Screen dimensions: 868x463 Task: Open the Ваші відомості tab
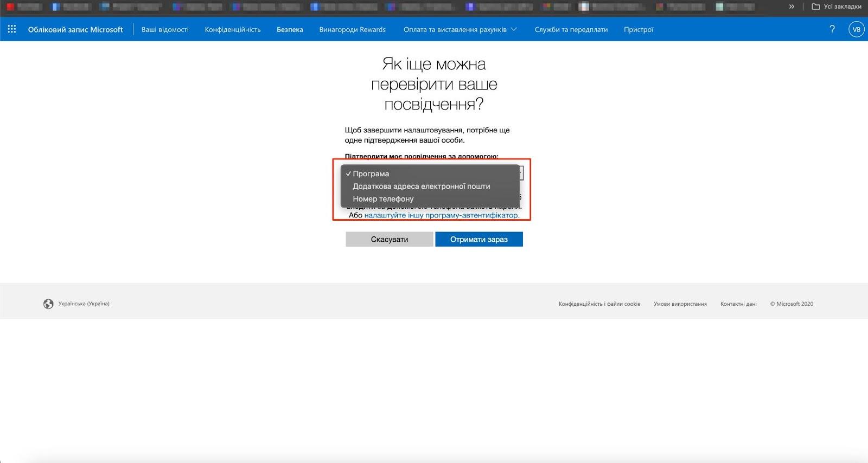pos(165,29)
